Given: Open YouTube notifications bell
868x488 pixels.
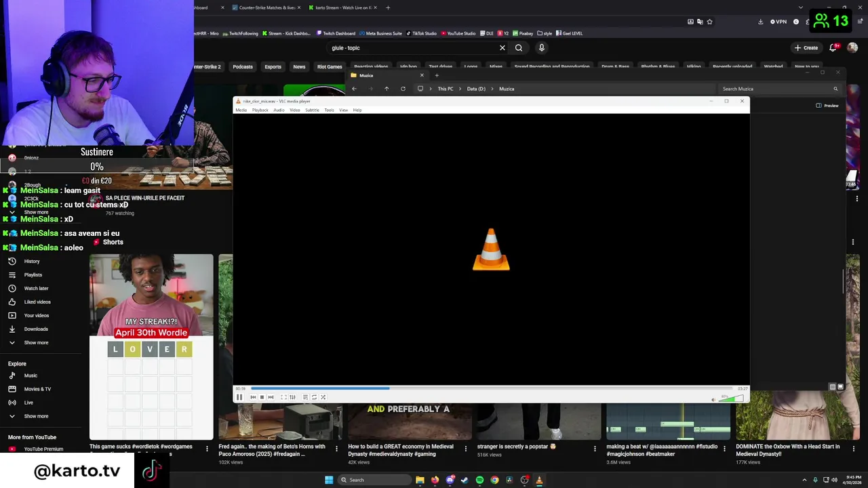Looking at the screenshot, I should (x=833, y=47).
